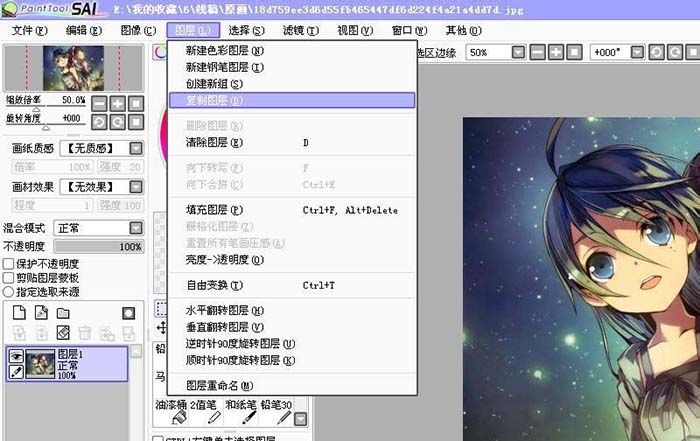
Task: Choose 水平翻转图层 from the layer menu
Action: coord(292,310)
